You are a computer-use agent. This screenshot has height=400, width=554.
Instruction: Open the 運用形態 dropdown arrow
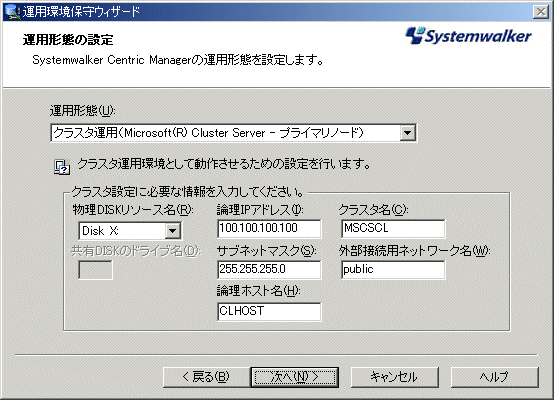coord(407,133)
